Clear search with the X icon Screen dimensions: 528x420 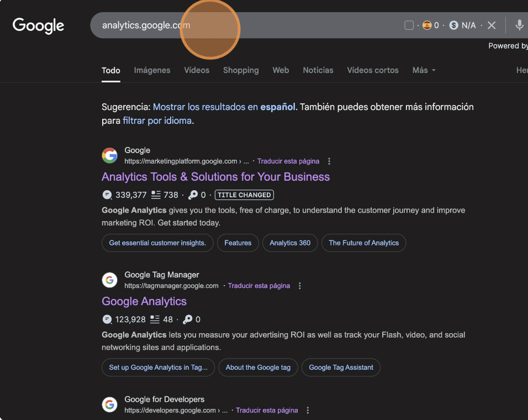tap(492, 25)
